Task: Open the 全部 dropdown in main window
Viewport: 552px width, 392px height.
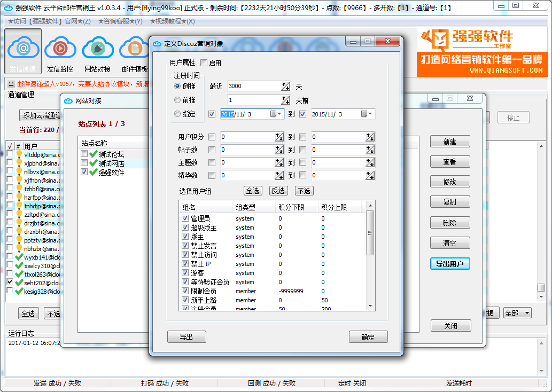Action: 517,313
